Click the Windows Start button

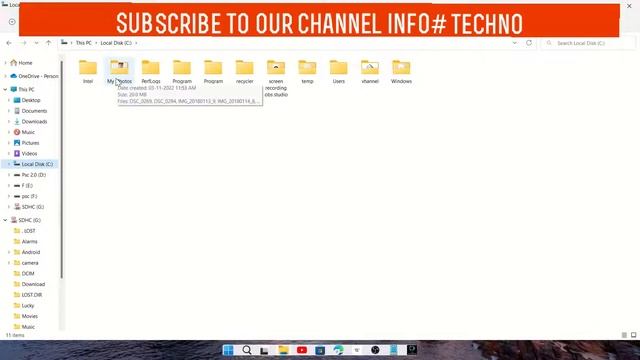[x=228, y=350]
